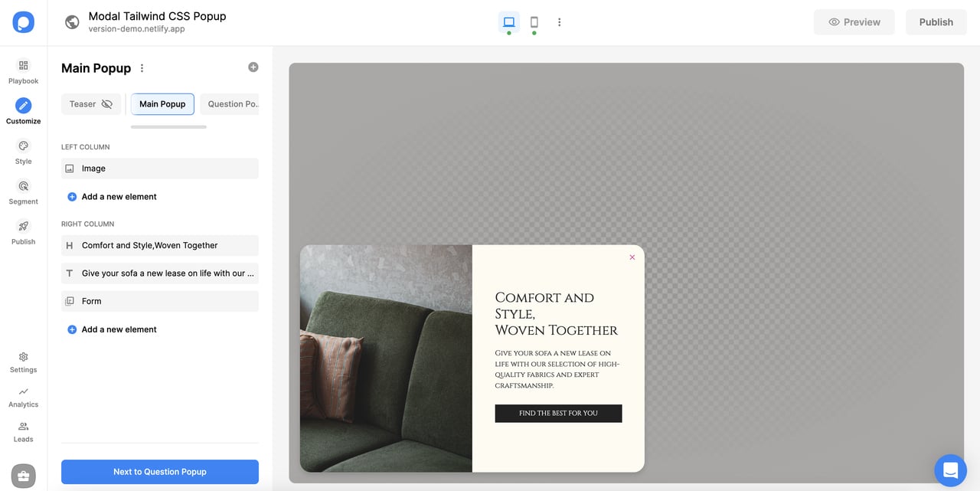Image resolution: width=980 pixels, height=491 pixels.
Task: Click the campaign title Modal Tailwind CSS Popup
Action: pyautogui.click(x=157, y=16)
